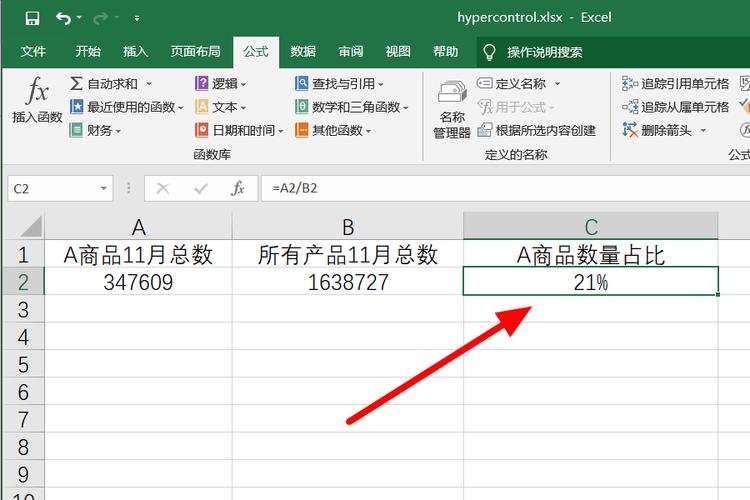The height and width of the screenshot is (500, 750).
Task: Click the 插入函数 fx button
Action: (37, 100)
